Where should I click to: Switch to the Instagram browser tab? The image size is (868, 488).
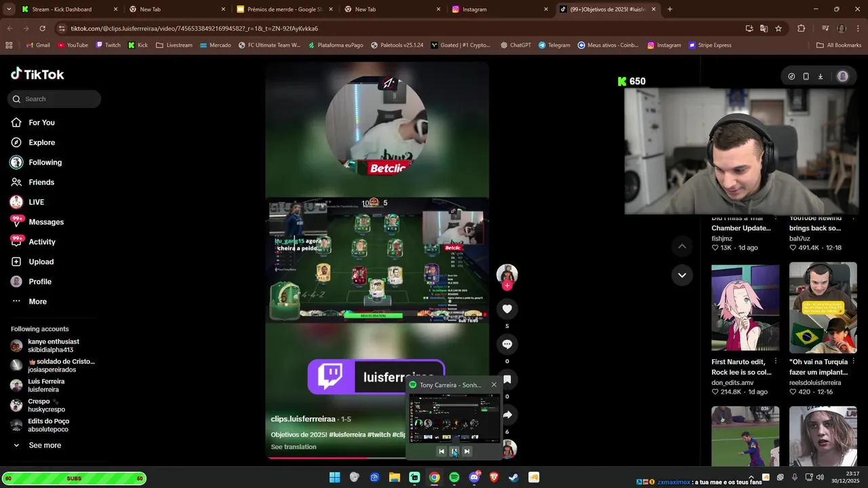[x=500, y=9]
